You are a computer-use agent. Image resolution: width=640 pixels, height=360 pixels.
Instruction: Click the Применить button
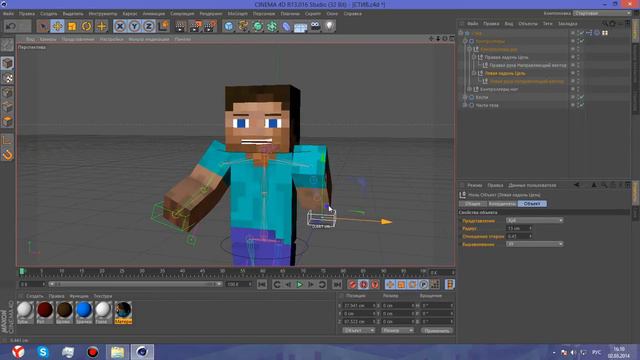[x=436, y=331]
